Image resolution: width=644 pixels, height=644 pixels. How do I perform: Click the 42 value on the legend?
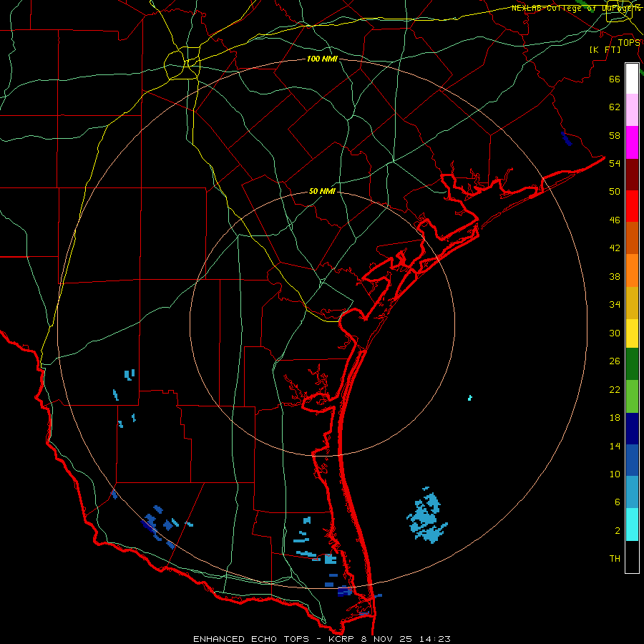click(615, 248)
